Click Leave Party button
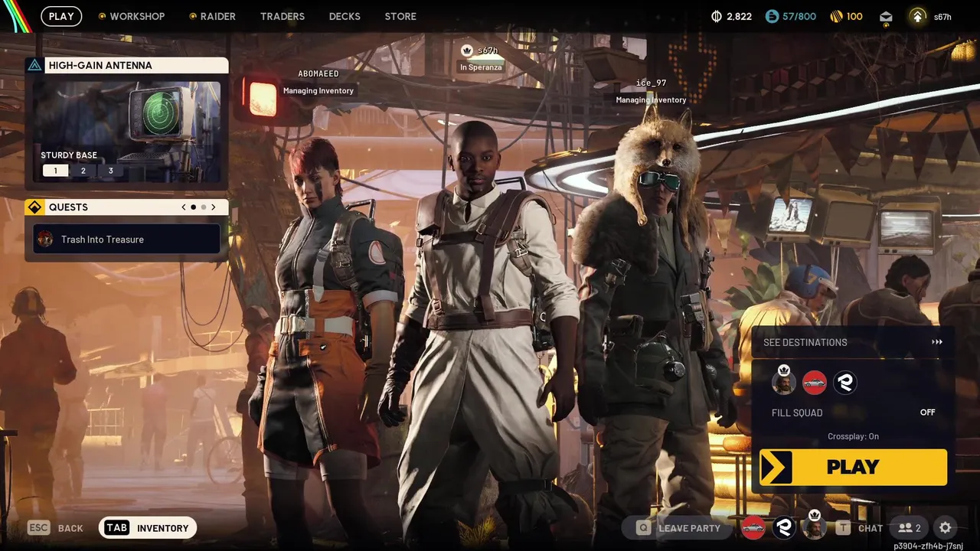The width and height of the screenshot is (980, 551). [678, 528]
